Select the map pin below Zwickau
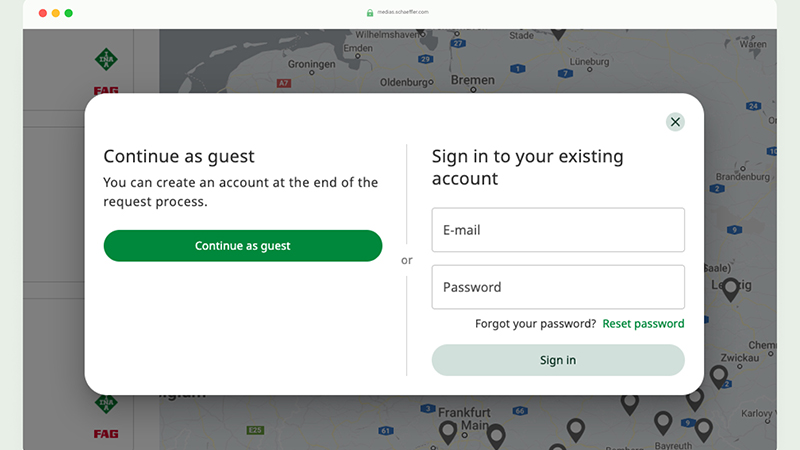This screenshot has width=800, height=450. coord(718,377)
